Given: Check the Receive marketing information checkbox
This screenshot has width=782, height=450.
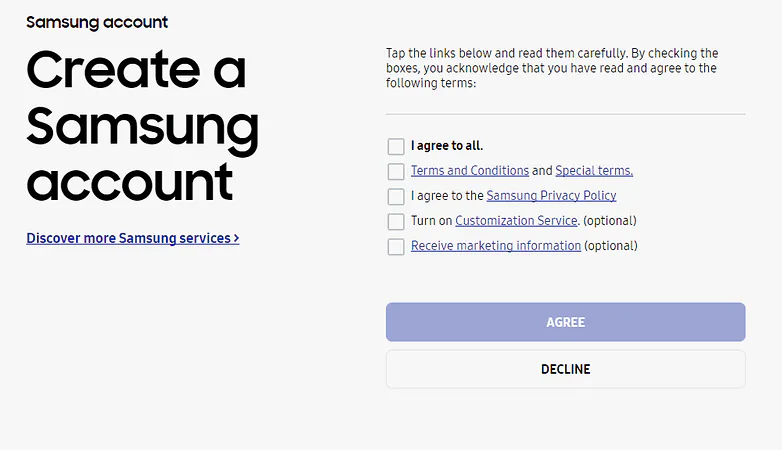Looking at the screenshot, I should coord(396,246).
